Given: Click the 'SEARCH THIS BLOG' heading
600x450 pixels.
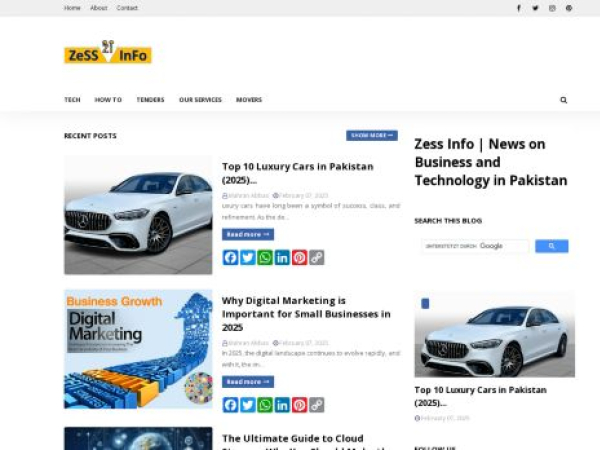Looking at the screenshot, I should pyautogui.click(x=448, y=221).
